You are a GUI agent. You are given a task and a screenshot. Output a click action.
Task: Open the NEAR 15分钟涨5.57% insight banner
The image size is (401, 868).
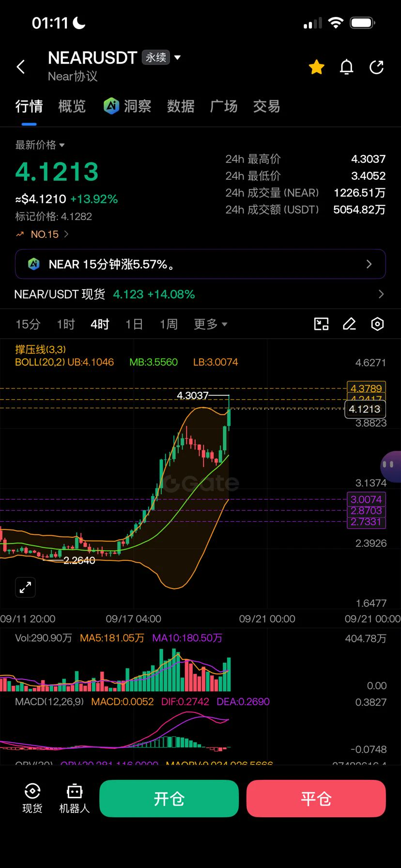pyautogui.click(x=200, y=264)
